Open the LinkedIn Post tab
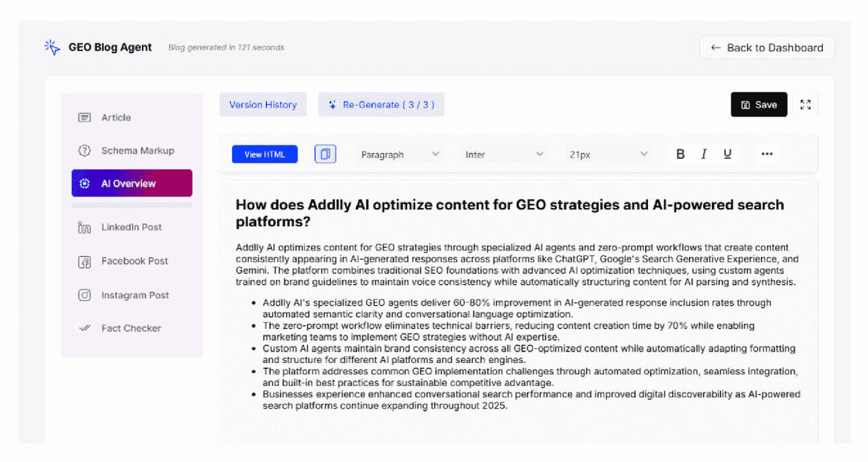Image resolution: width=868 pixels, height=462 pixels. click(132, 228)
